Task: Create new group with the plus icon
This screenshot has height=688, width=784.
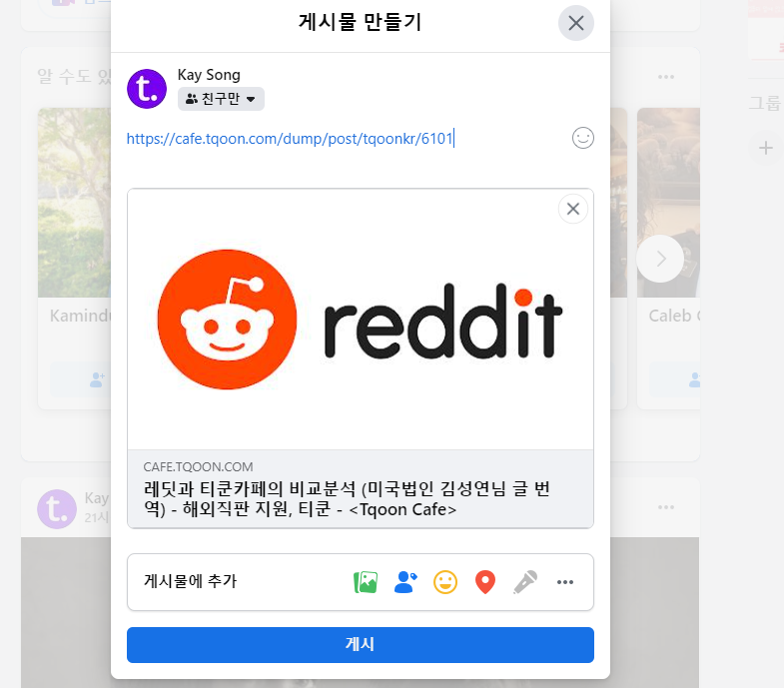Action: [x=765, y=148]
